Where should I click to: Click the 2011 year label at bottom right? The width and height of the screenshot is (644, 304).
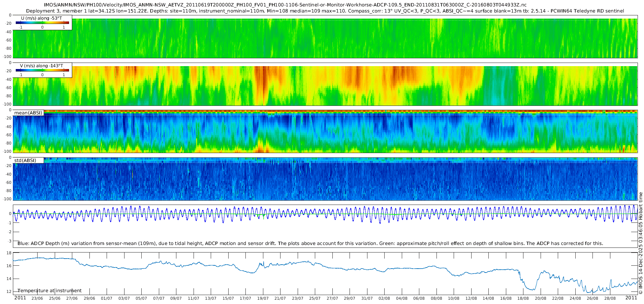(x=631, y=298)
